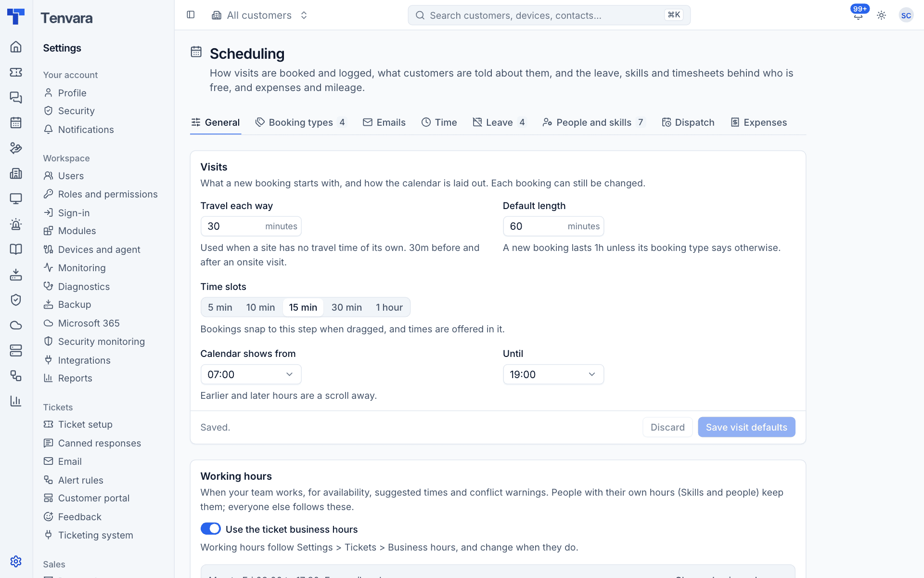This screenshot has height=578, width=924.
Task: Toggle Use the ticket business hours
Action: click(210, 529)
